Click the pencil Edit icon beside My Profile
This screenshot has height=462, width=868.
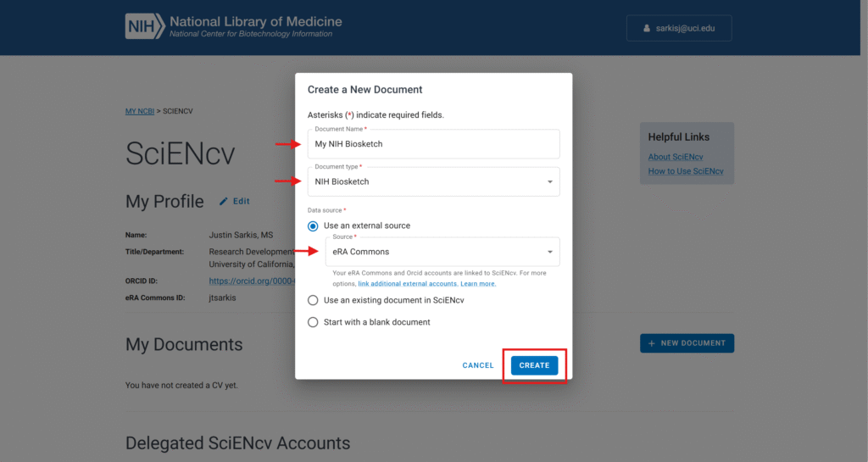[224, 202]
